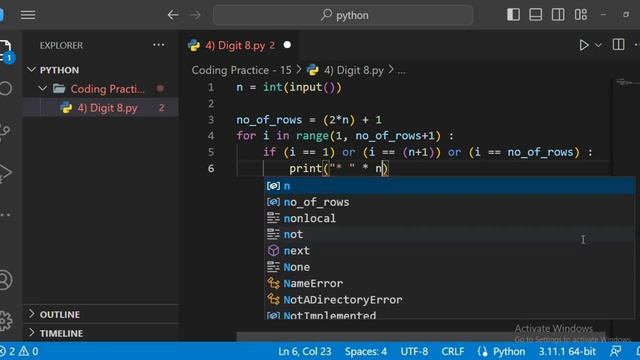Click 4) Digit 8.py breadcrumb
The width and height of the screenshot is (640, 360).
(353, 70)
